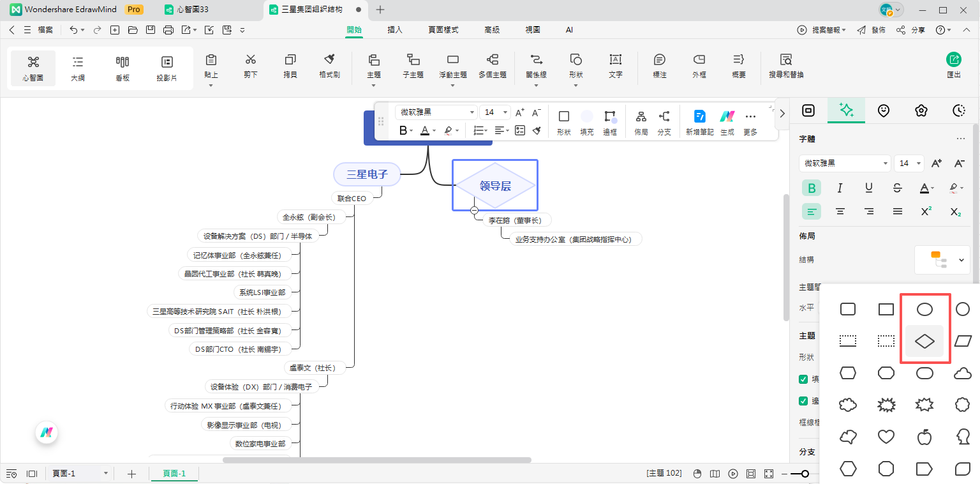Screen dimensions: 980x484
Task: Click the 匯出 export icon
Action: tap(953, 64)
